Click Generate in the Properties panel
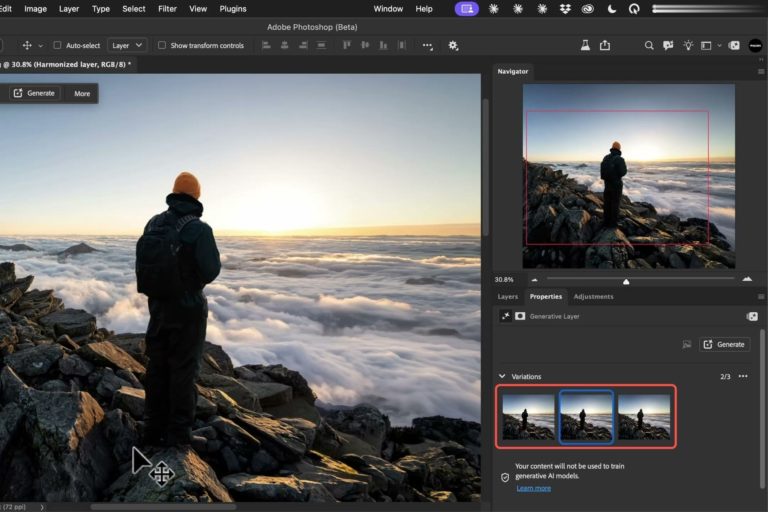The width and height of the screenshot is (768, 512). [724, 344]
